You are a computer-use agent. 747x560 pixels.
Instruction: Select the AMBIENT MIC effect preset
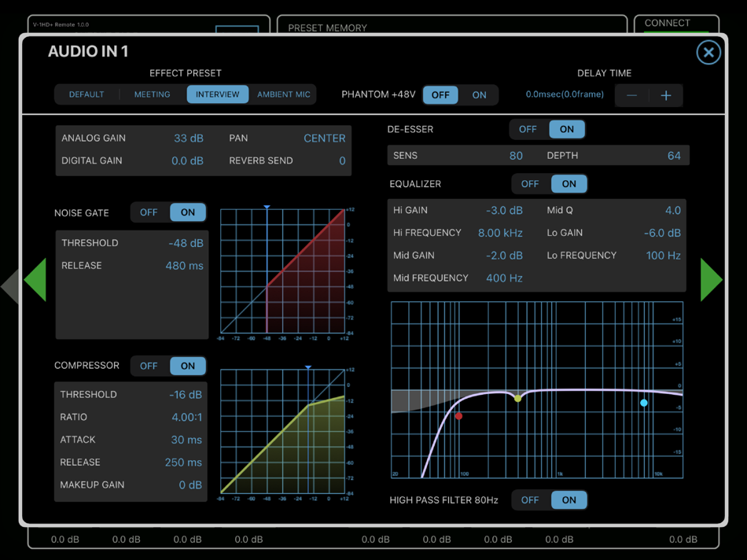click(283, 94)
